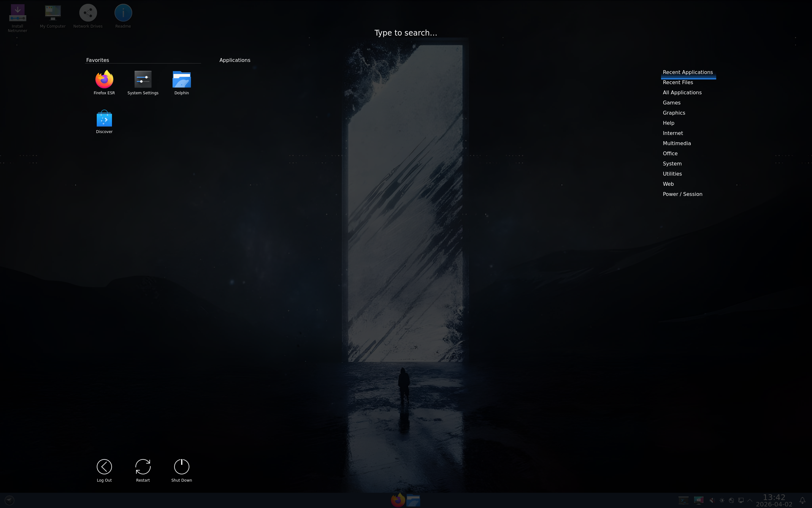Open the Readme desktop icon
The width and height of the screenshot is (812, 508).
[123, 16]
